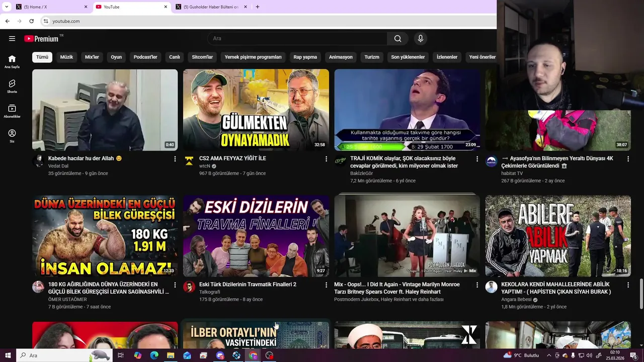
Task: Select the Canlı filter chip
Action: coord(175,57)
